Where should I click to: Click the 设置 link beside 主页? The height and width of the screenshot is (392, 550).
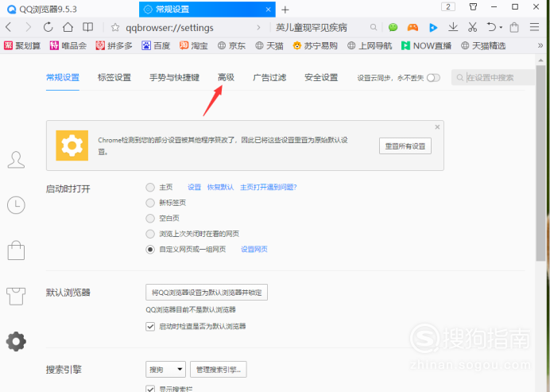[194, 188]
